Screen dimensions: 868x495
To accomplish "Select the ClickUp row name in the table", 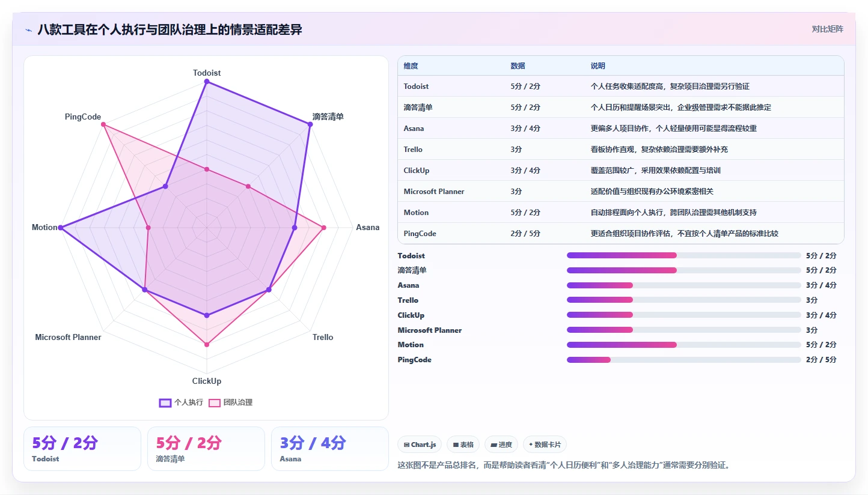I will (417, 171).
